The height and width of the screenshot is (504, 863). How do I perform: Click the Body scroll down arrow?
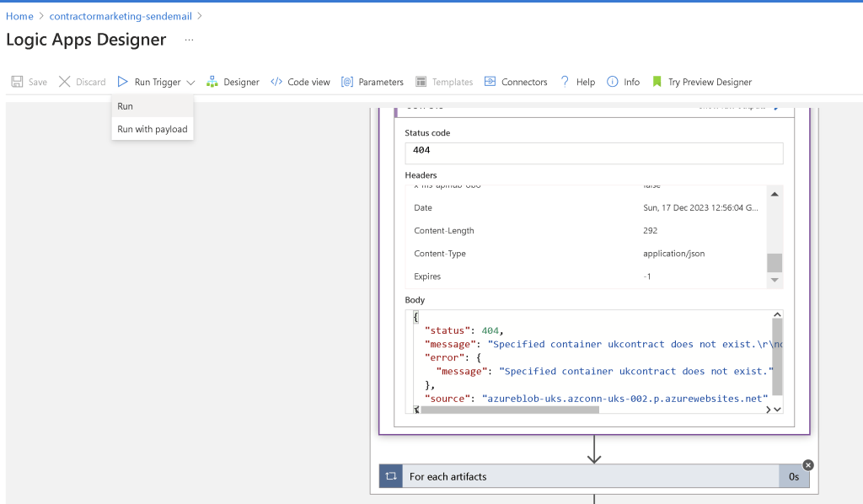777,410
